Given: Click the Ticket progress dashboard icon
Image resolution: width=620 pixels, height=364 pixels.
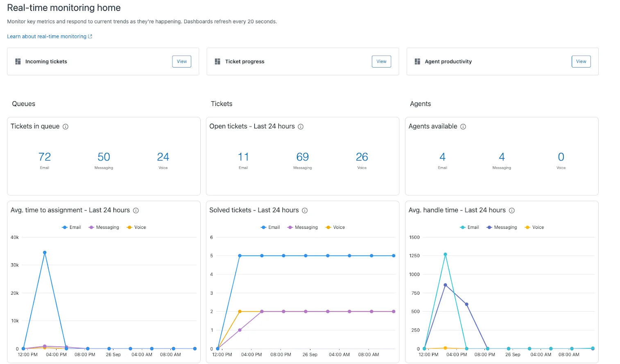Looking at the screenshot, I should 217,61.
